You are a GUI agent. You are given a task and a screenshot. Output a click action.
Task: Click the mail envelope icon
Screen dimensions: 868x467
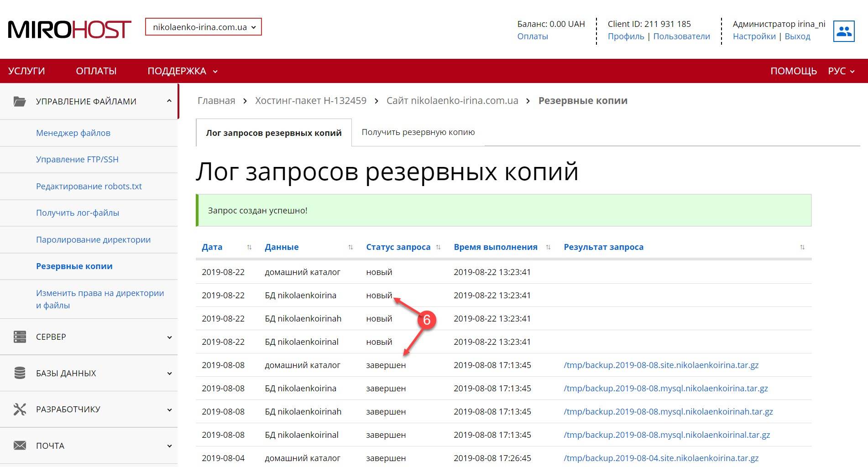click(x=20, y=446)
